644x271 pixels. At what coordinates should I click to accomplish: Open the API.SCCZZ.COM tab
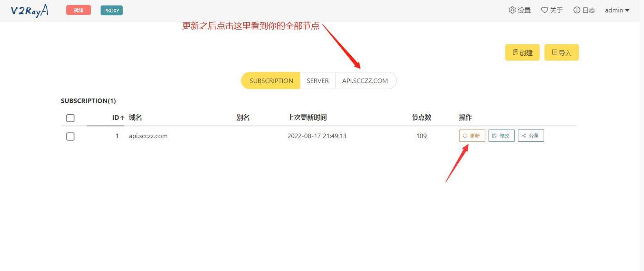click(365, 81)
